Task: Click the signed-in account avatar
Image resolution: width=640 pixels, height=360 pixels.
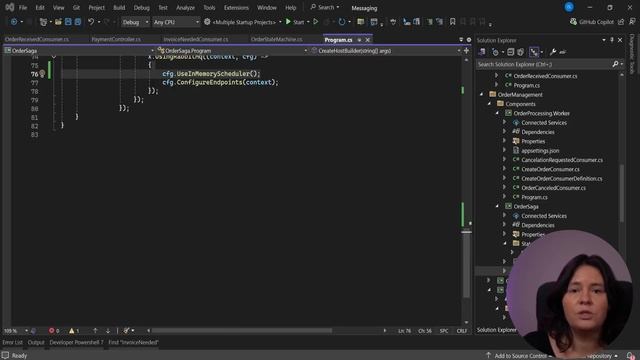Action: [x=569, y=7]
